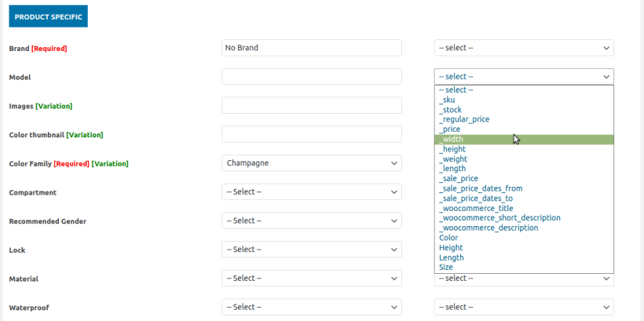Click the Brand text input field
This screenshot has height=321, width=644.
(312, 48)
